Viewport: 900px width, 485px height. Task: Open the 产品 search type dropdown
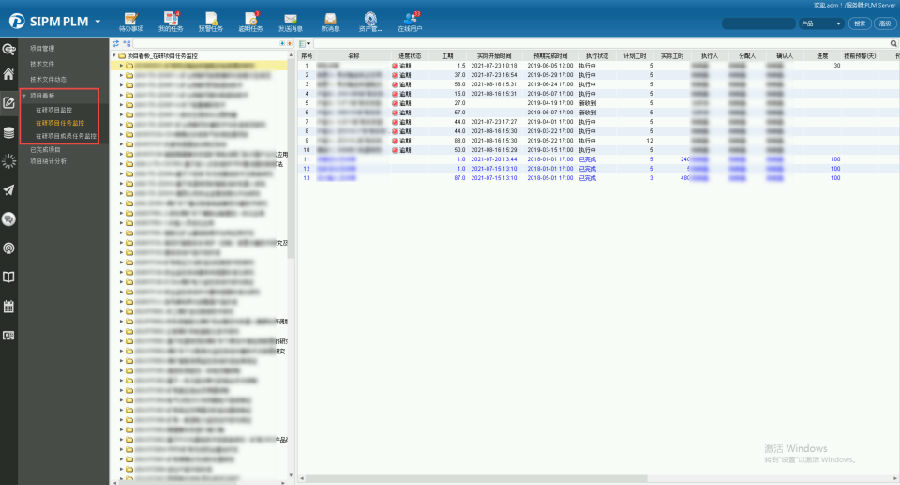821,24
